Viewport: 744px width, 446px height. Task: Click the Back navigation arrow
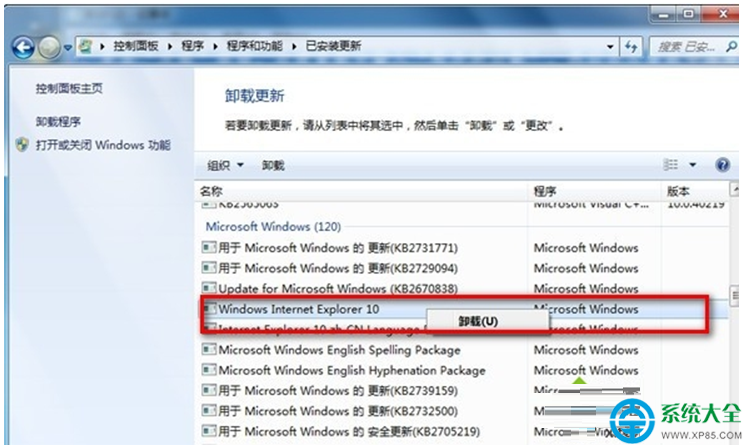(23, 47)
